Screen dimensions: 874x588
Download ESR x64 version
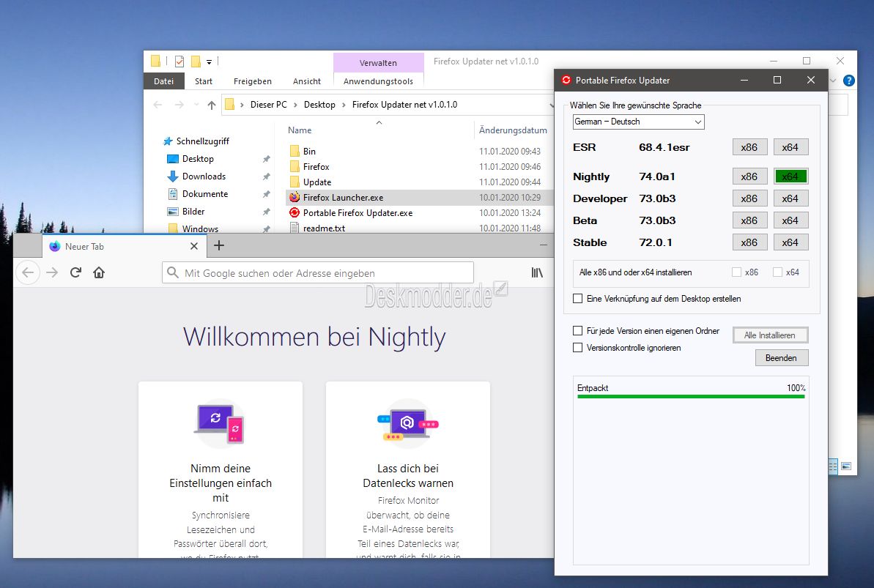790,148
